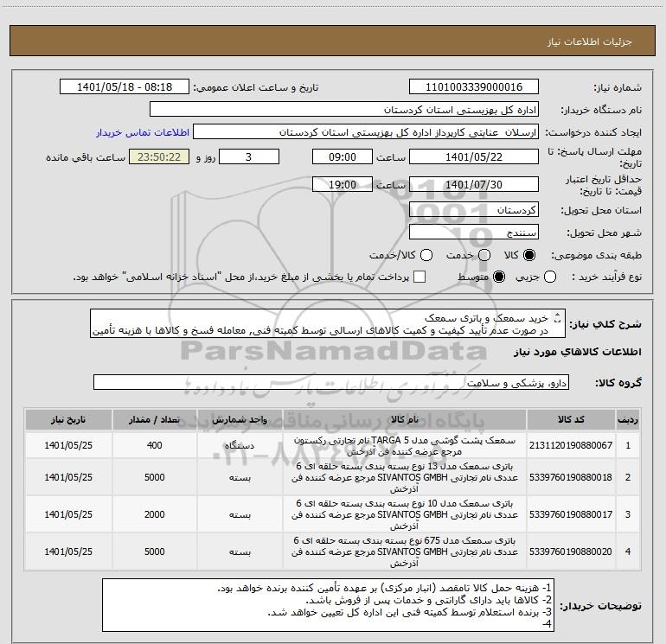This screenshot has width=666, height=644.
Task: Click the need date 1401/05/25 in row 1
Action: pyautogui.click(x=68, y=445)
